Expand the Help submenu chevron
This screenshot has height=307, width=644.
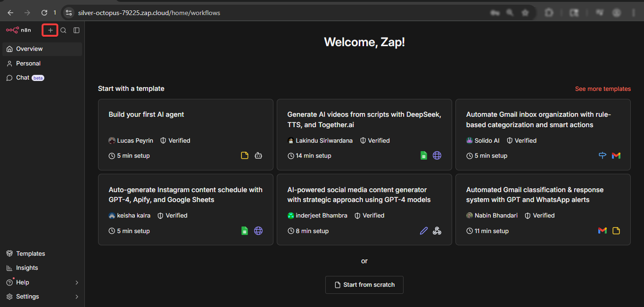pyautogui.click(x=77, y=283)
